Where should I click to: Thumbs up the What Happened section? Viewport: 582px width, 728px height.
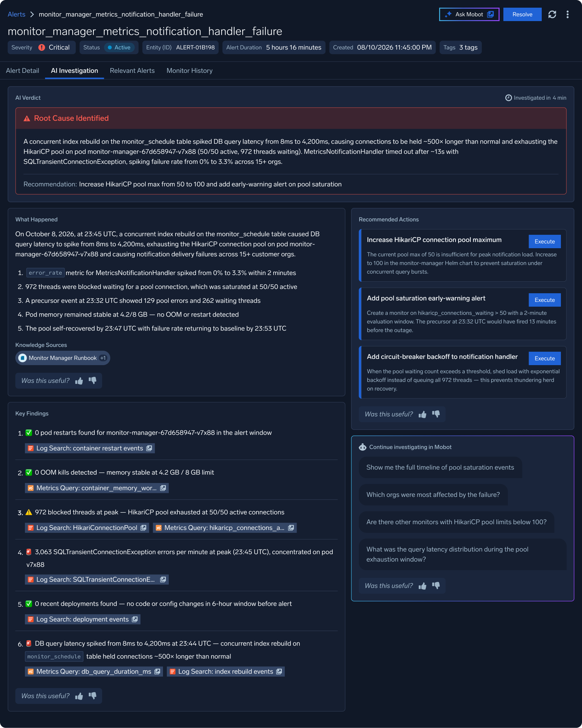click(x=79, y=381)
